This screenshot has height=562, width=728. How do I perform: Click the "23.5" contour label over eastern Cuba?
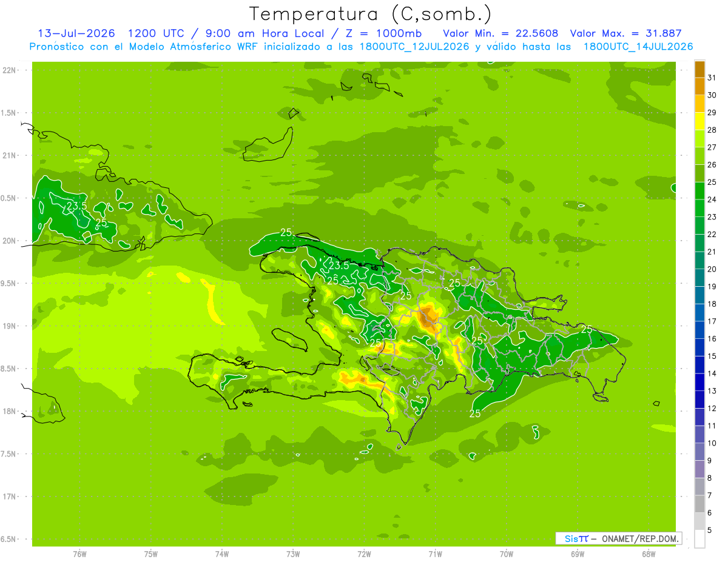tap(77, 206)
